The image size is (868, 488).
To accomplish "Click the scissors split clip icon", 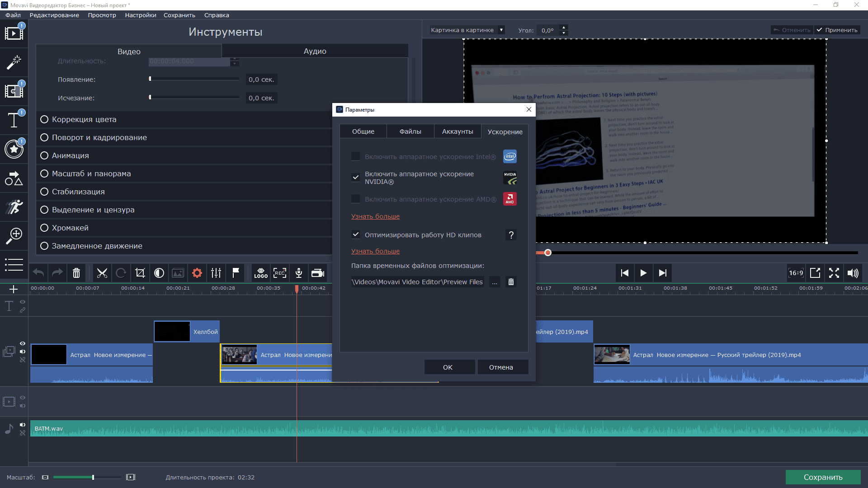I will [102, 273].
